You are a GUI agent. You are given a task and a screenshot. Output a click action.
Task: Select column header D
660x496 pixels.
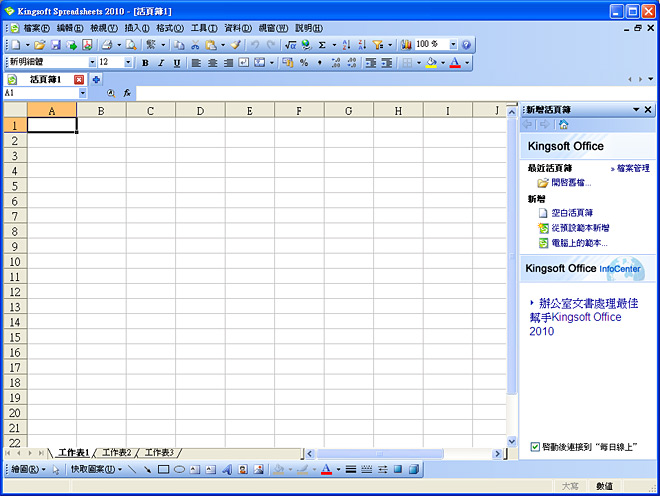pyautogui.click(x=200, y=111)
